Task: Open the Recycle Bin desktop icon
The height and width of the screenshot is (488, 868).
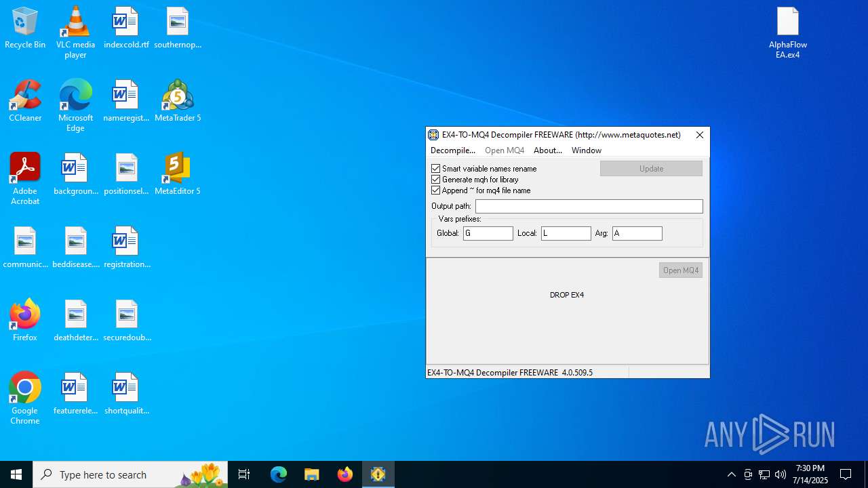Action: click(x=25, y=28)
